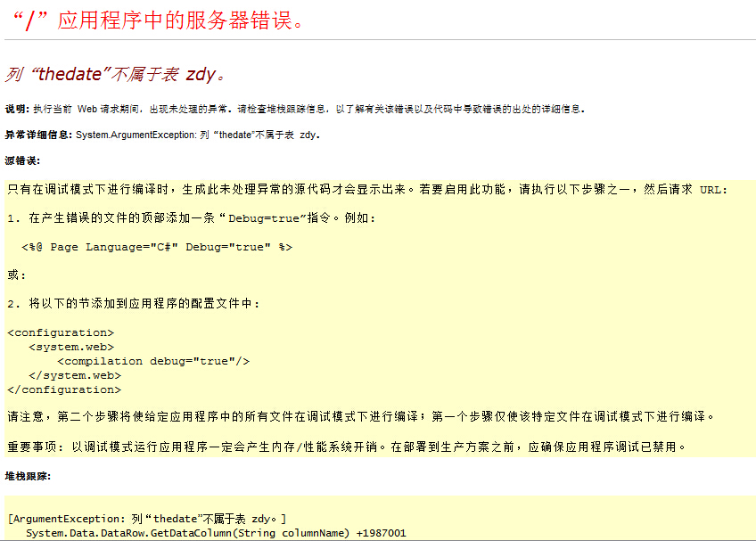Click the Page Language="C#" directive code line
The width and height of the screenshot is (756, 541).
[157, 247]
